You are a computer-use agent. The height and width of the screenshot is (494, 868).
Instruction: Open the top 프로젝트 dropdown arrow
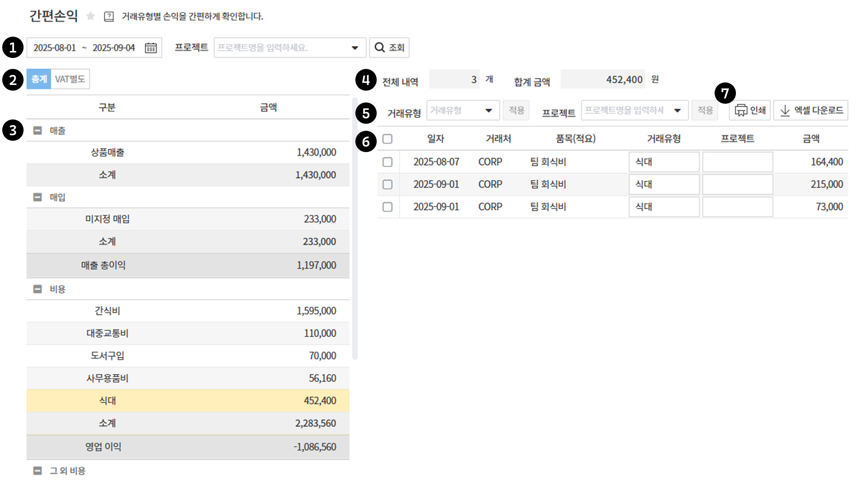pyautogui.click(x=355, y=47)
